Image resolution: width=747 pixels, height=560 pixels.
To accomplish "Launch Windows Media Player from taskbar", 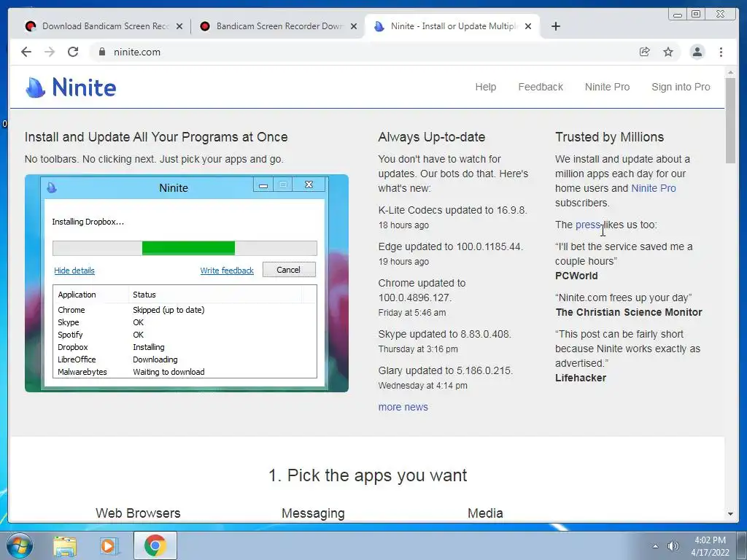I will point(109,546).
